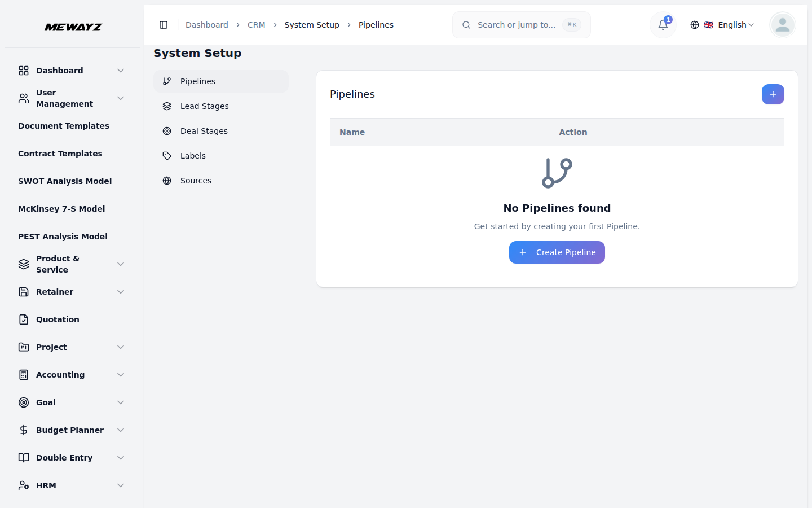Click the blue plus button above the table
Image resolution: width=812 pixels, height=508 pixels.
click(x=773, y=94)
